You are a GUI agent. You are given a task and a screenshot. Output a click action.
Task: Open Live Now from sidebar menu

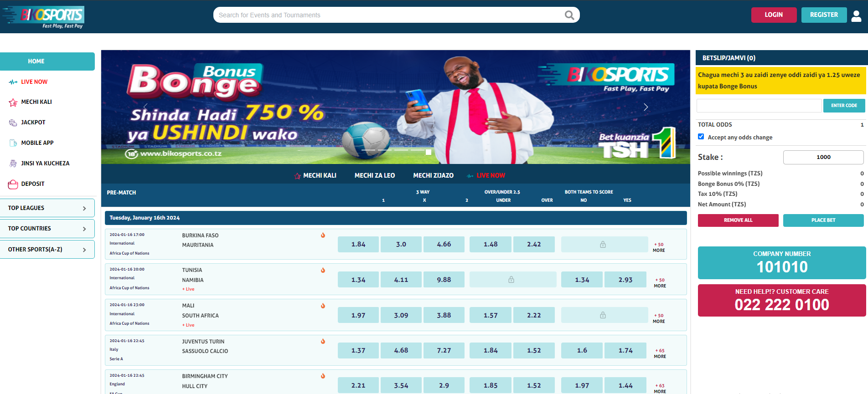34,82
